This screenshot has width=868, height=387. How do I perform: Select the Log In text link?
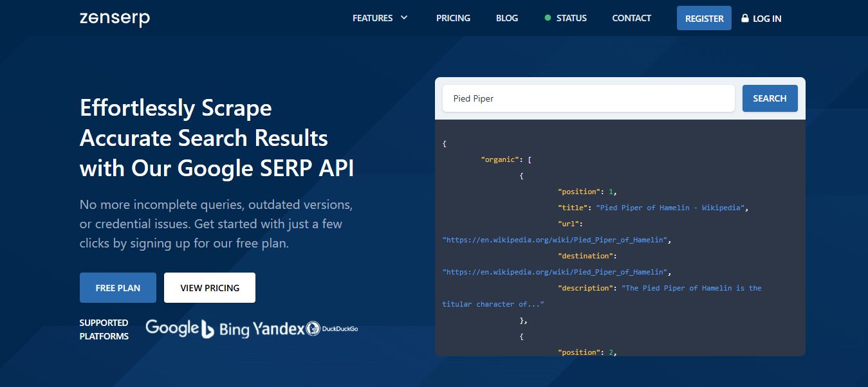767,19
